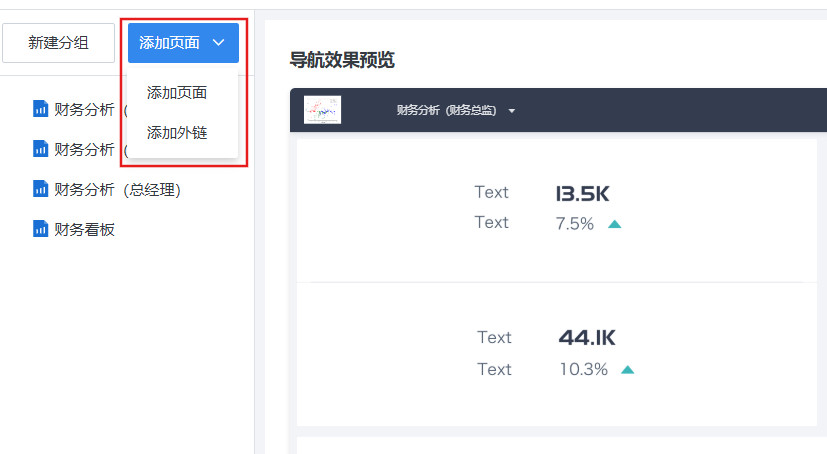Screen dimensions: 827x454
Task: Click the chart icon of the first 财务分析 entry
Action: [x=41, y=109]
